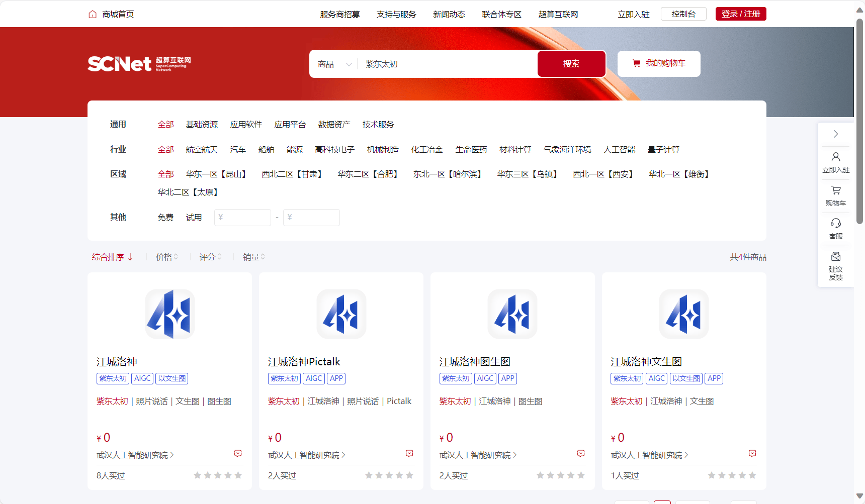Click chat icon on 江城洛神 card
The height and width of the screenshot is (504, 865).
pyautogui.click(x=238, y=454)
